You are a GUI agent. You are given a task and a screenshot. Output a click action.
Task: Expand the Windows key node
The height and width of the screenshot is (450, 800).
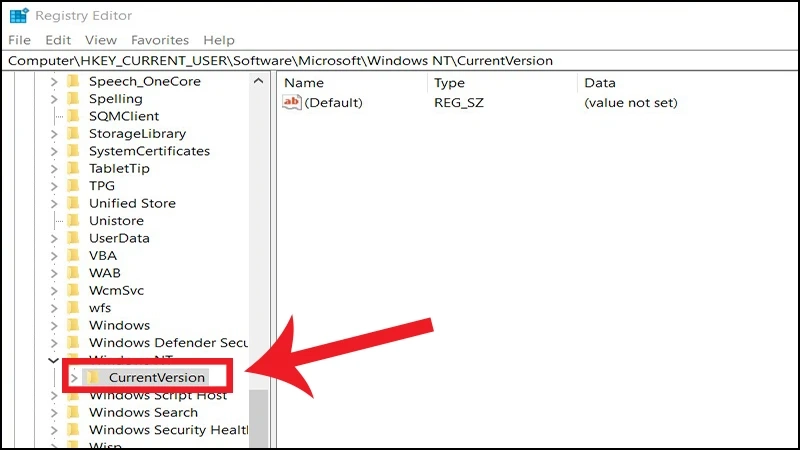coord(54,326)
